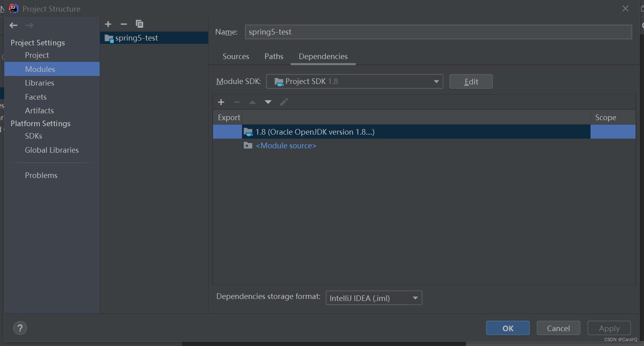This screenshot has height=346, width=644.
Task: Remove selected dependency with minus icon
Action: point(237,102)
